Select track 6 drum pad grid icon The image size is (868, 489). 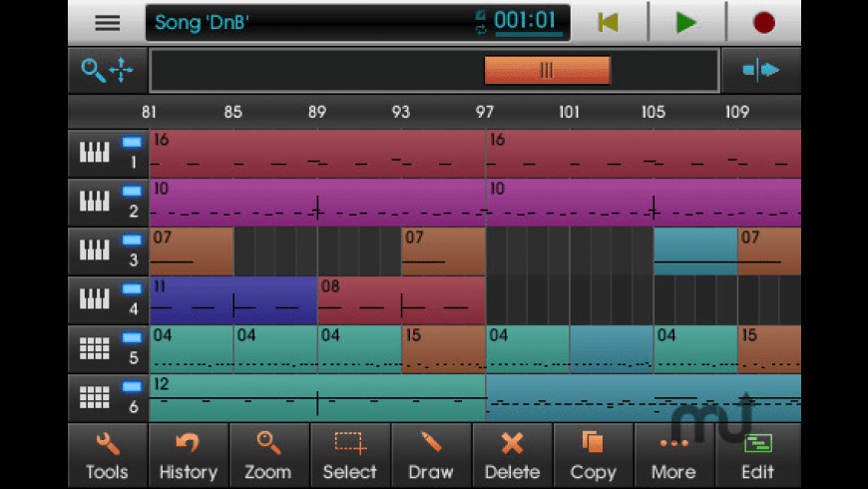(x=94, y=397)
